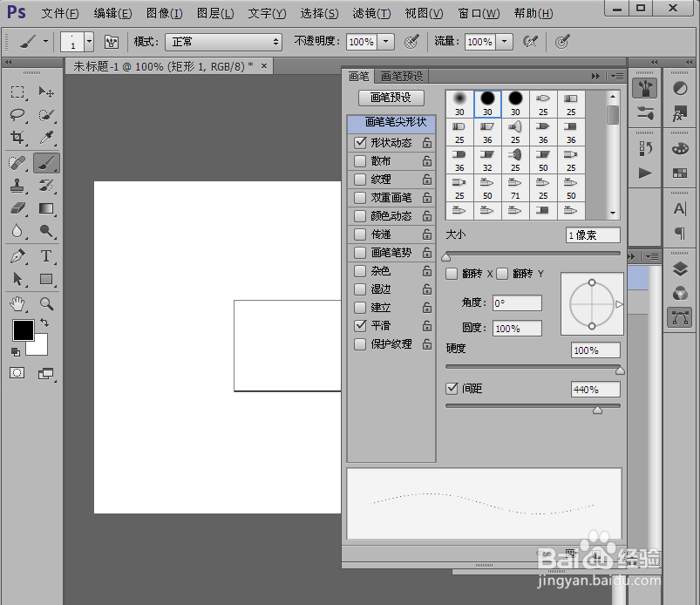Check the 翻转 X checkbox

(451, 273)
